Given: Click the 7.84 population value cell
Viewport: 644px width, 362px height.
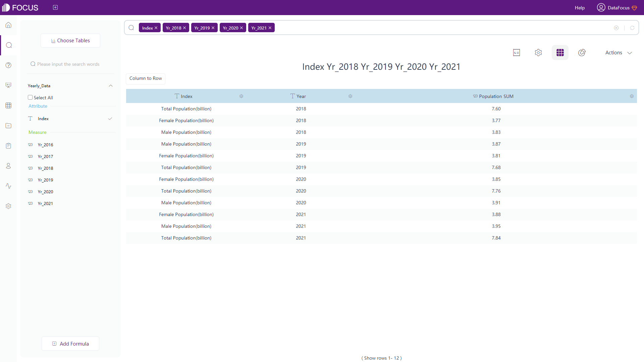Looking at the screenshot, I should coord(496,238).
